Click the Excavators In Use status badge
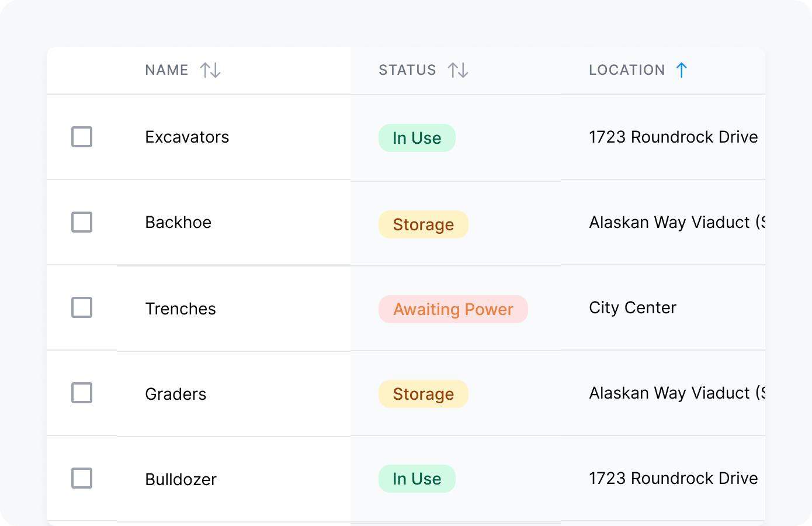This screenshot has width=812, height=526. (417, 138)
